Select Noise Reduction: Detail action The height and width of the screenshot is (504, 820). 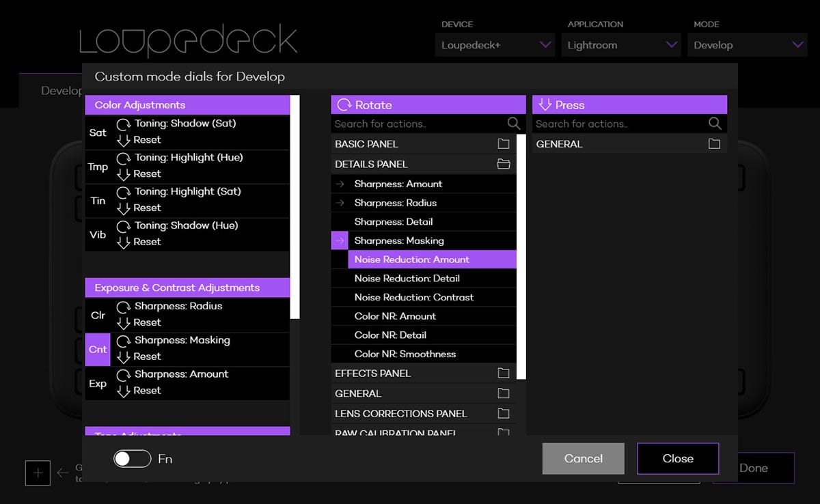click(x=424, y=279)
